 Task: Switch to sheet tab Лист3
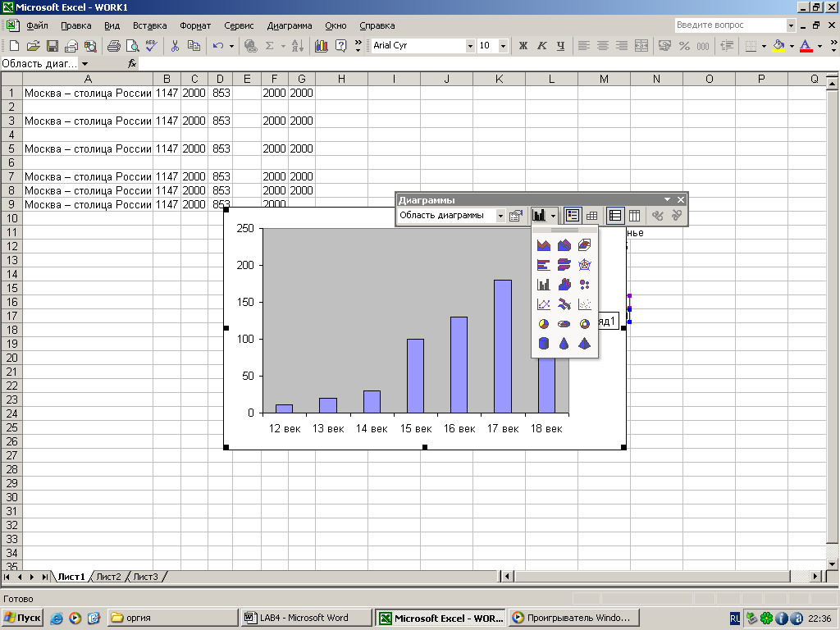click(146, 577)
